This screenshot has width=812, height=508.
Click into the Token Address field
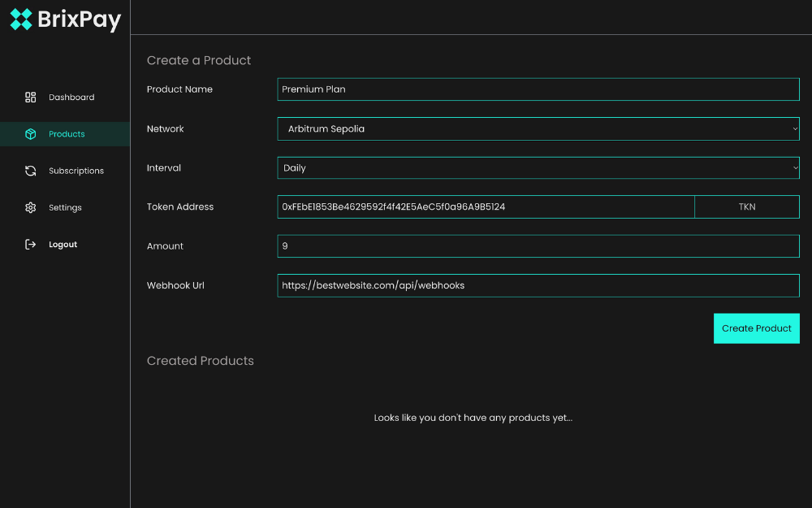coord(486,207)
